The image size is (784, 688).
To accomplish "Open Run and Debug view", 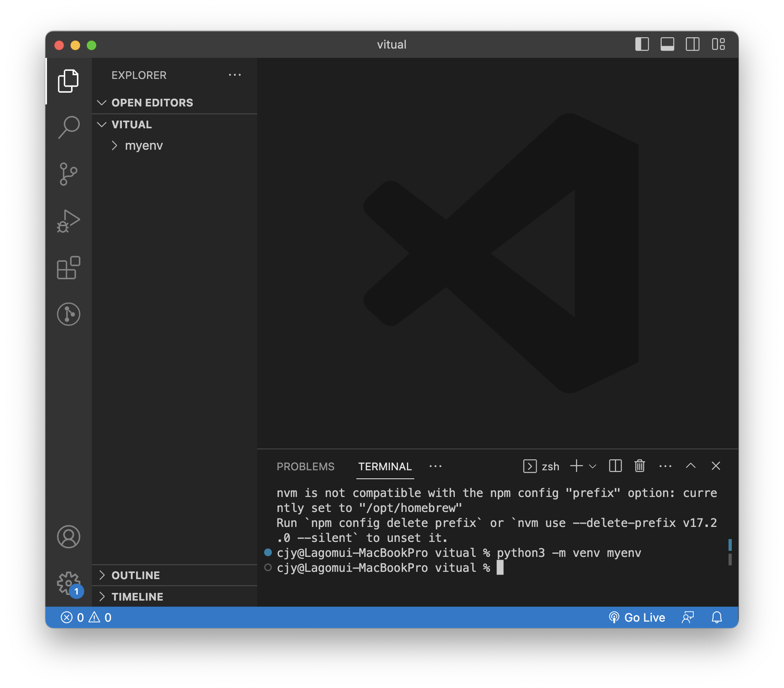I will (x=68, y=221).
